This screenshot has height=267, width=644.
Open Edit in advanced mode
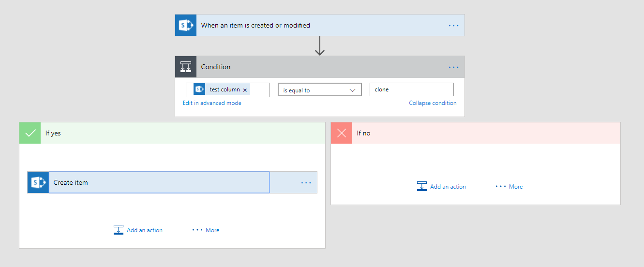(x=212, y=103)
